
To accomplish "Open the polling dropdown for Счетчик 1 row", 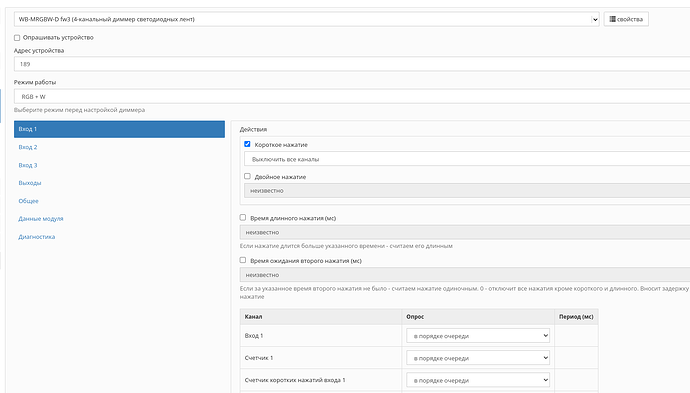I will point(478,358).
